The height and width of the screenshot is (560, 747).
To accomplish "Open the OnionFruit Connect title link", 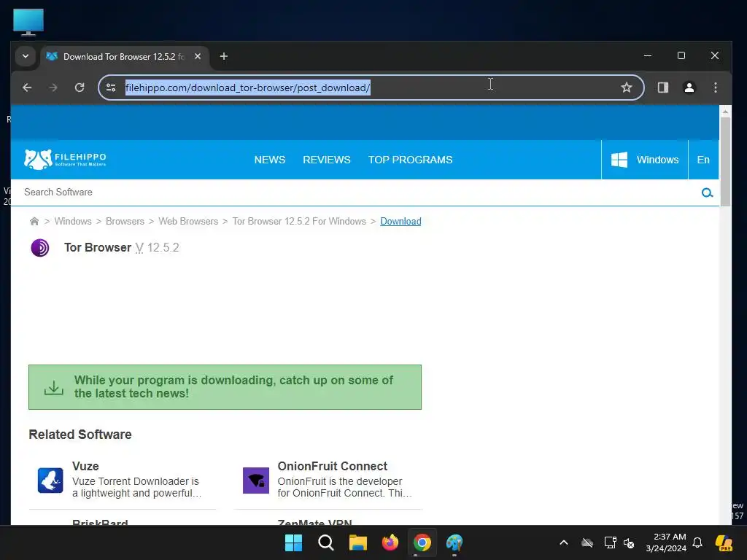I will point(333,466).
